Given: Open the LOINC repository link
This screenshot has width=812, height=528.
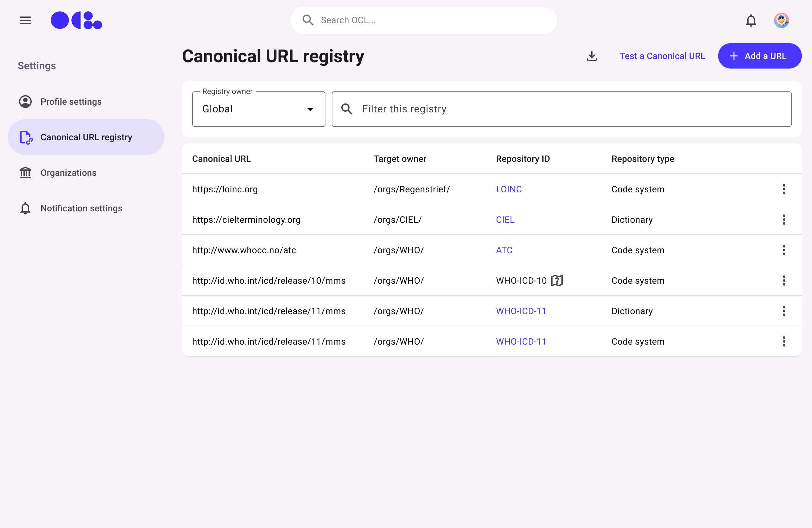Looking at the screenshot, I should [x=508, y=189].
